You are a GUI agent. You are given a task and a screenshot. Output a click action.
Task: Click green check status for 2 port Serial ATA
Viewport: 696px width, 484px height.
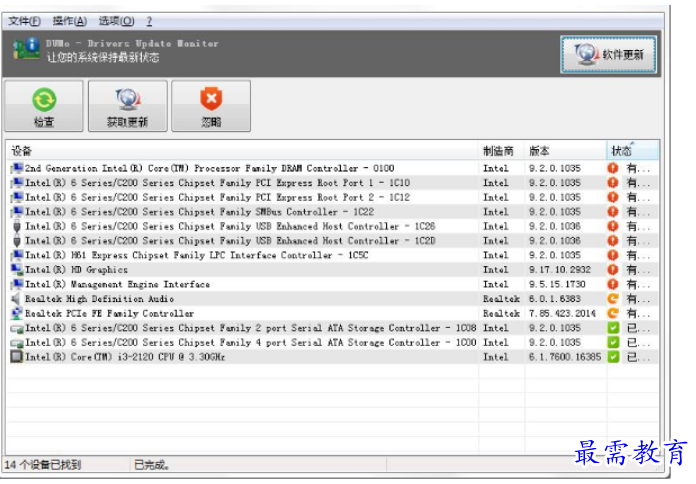613,328
